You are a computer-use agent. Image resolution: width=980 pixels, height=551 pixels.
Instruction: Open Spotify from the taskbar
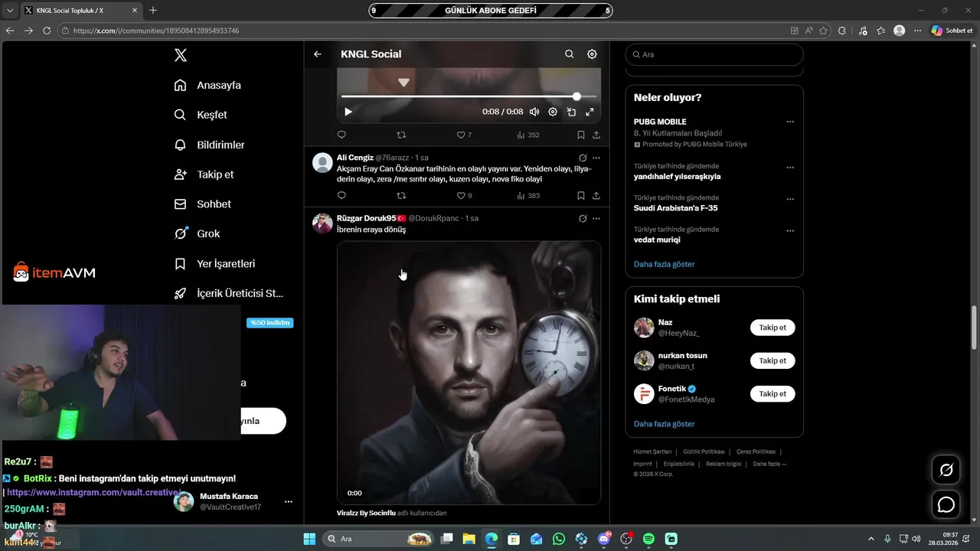[648, 539]
